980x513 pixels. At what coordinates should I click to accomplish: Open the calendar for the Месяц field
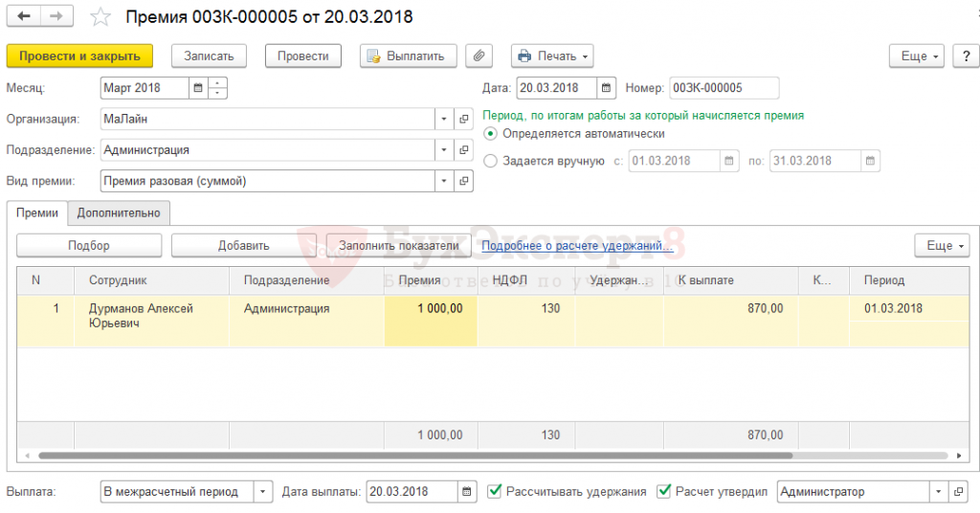[198, 88]
